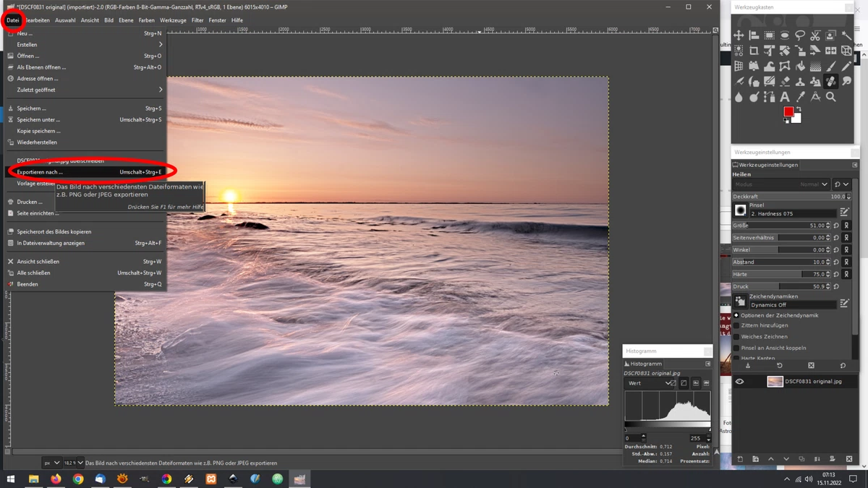Select the Flip tool
Image resolution: width=868 pixels, height=488 pixels.
[x=831, y=50]
